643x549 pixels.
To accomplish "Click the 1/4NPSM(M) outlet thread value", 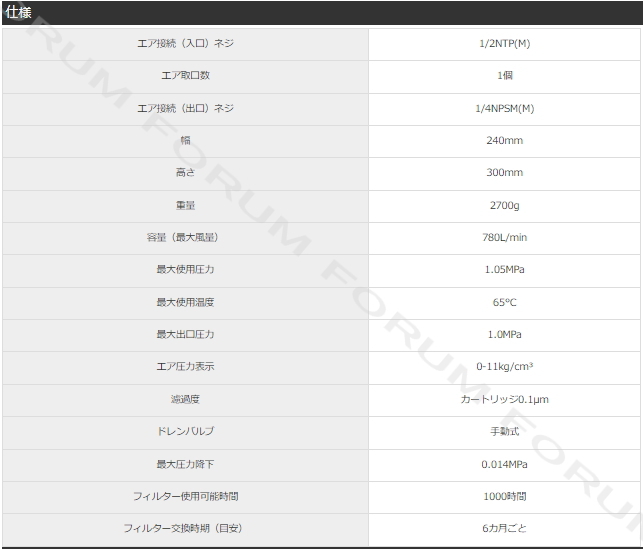I will [x=505, y=109].
